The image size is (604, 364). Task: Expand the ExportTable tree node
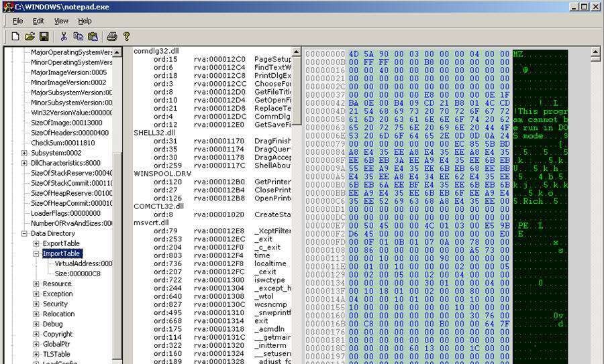[36, 243]
